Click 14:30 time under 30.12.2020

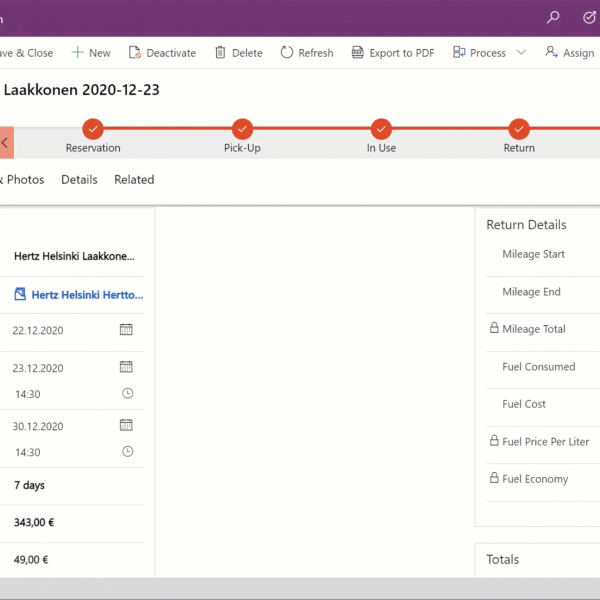pos(28,452)
